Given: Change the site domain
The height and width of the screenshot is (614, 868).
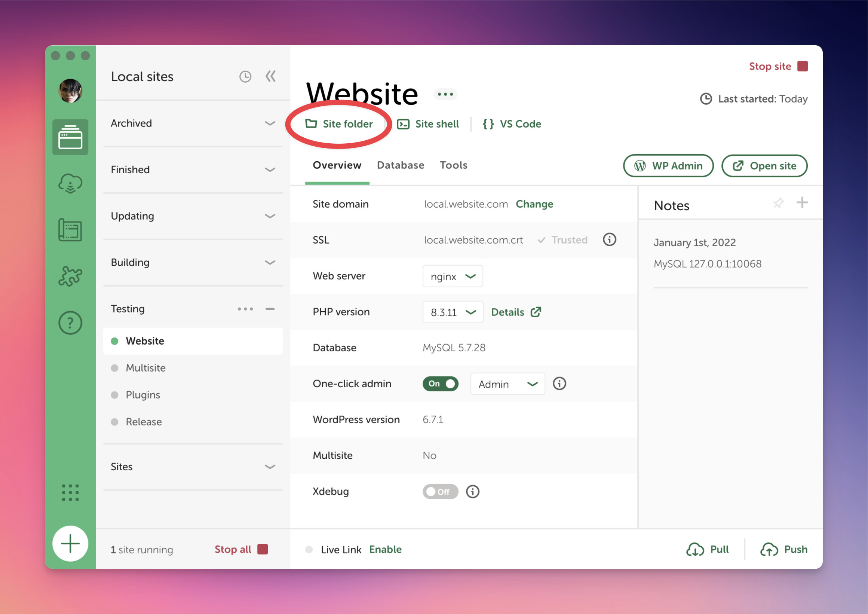Looking at the screenshot, I should point(534,204).
